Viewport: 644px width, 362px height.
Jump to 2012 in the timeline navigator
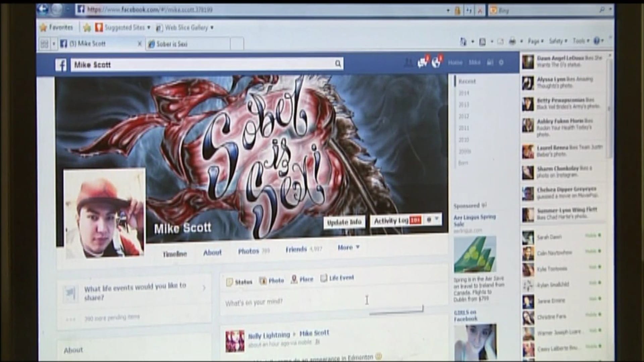[x=464, y=116]
